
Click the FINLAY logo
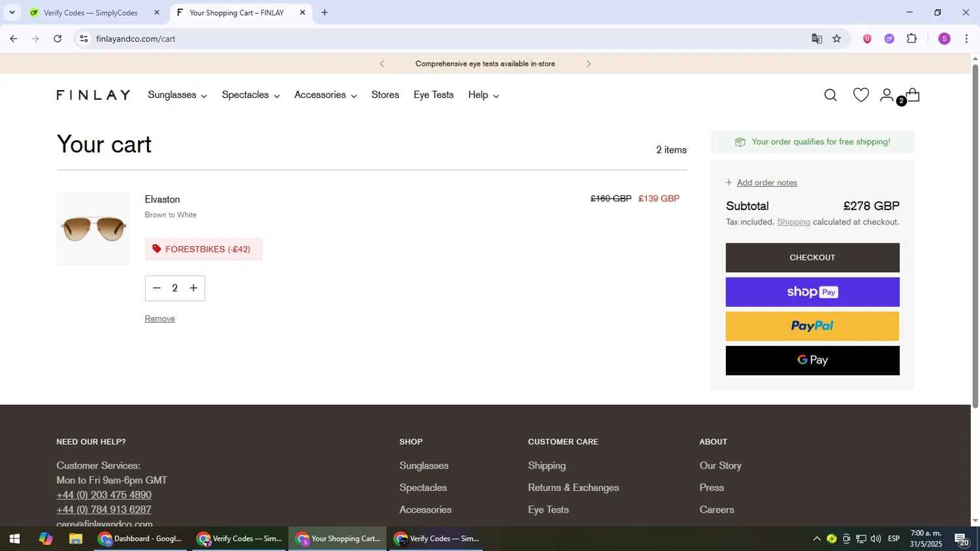(93, 95)
